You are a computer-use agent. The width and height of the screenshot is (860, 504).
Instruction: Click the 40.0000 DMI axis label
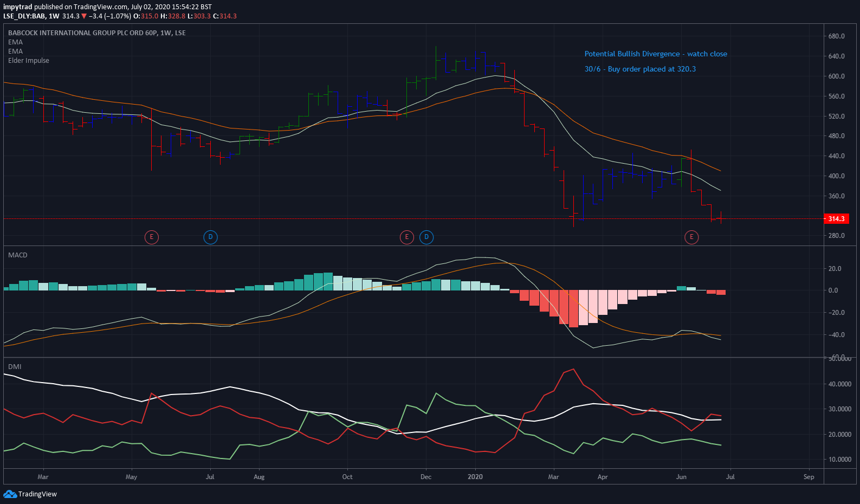click(x=839, y=384)
